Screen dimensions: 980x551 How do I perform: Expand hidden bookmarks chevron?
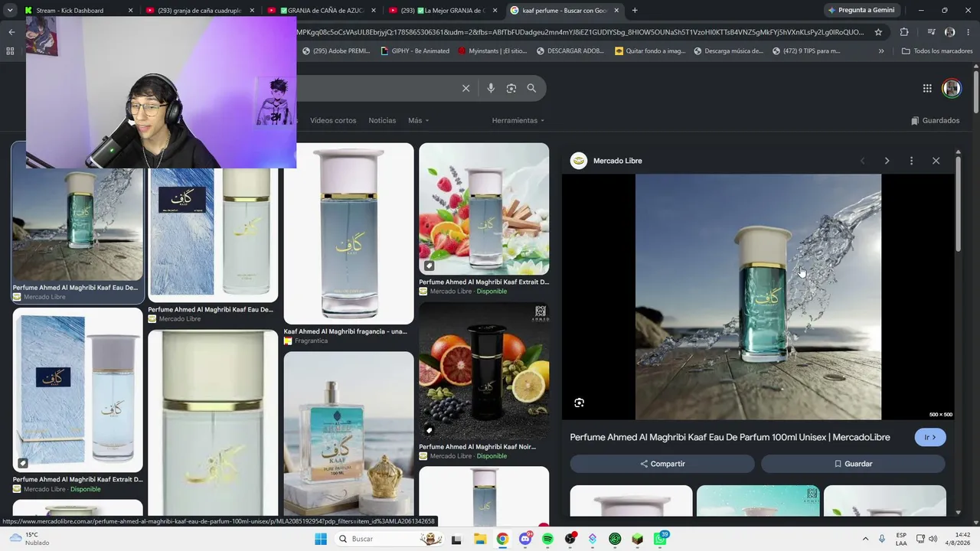pyautogui.click(x=881, y=51)
